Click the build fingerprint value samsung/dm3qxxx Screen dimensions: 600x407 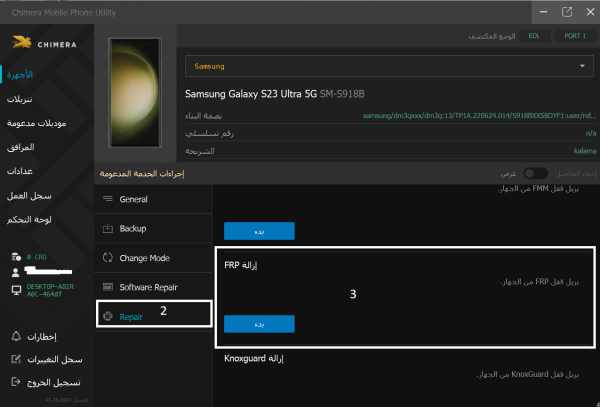point(479,116)
